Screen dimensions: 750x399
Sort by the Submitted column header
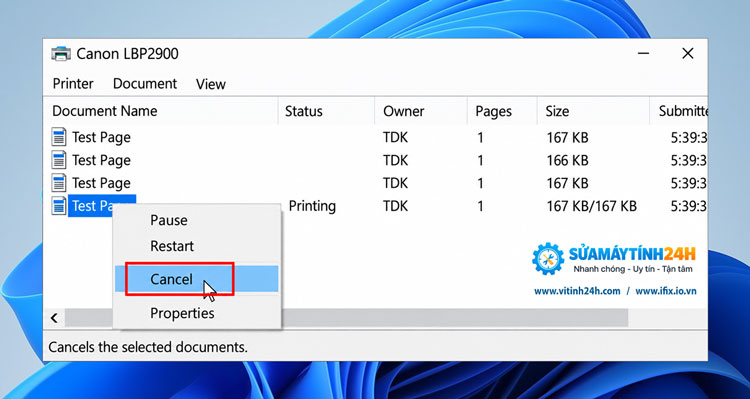679,111
